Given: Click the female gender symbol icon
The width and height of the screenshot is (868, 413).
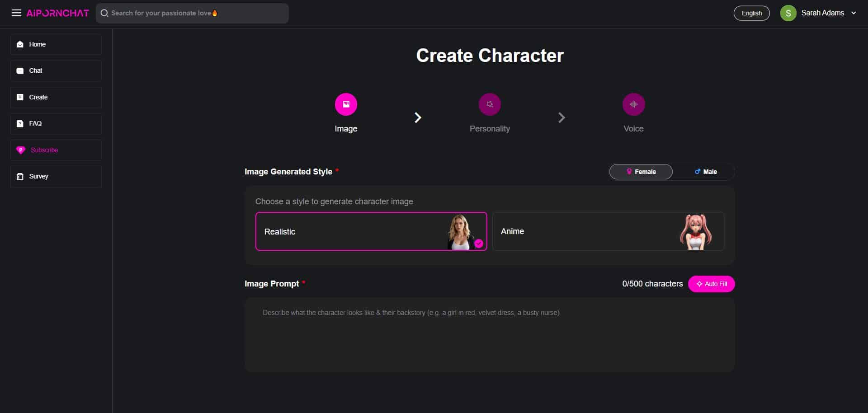Looking at the screenshot, I should pyautogui.click(x=629, y=172).
